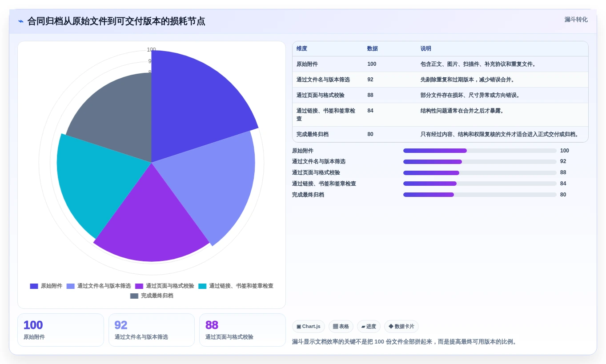Viewport: 606px width, 364px height.
Task: Click the 100 axis label on the chart
Action: click(x=151, y=50)
